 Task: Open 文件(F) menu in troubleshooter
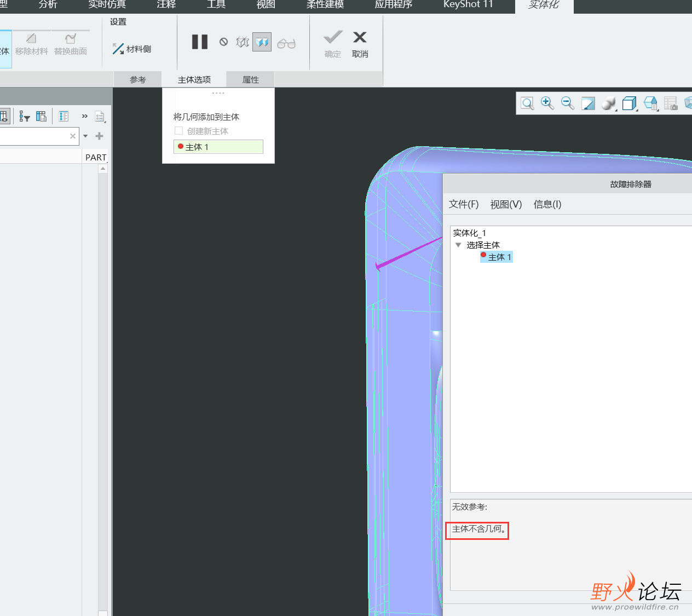tap(464, 204)
